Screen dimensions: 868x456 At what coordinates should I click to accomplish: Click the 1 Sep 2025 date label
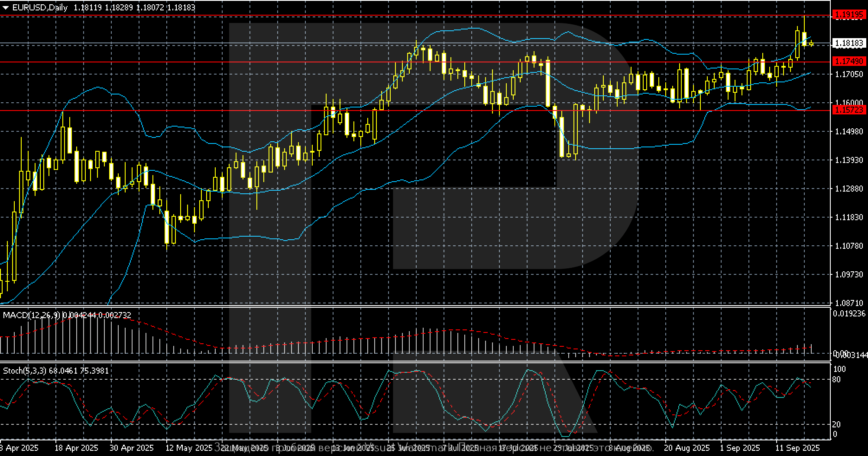click(740, 448)
